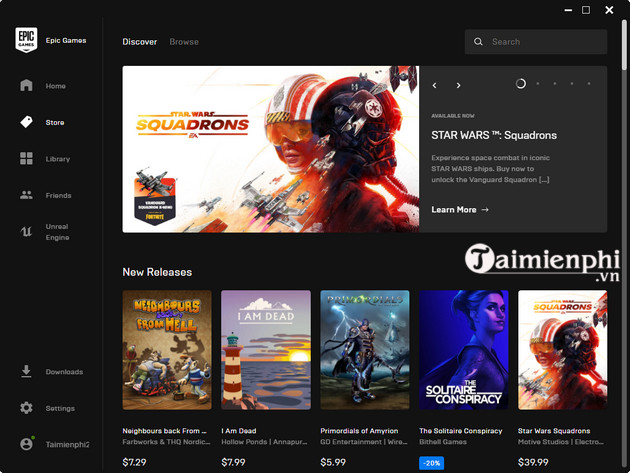Open the Home icon in sidebar

[x=26, y=85]
